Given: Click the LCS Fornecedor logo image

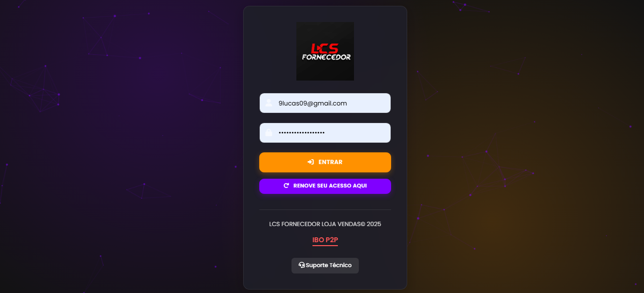Looking at the screenshot, I should coord(325,51).
